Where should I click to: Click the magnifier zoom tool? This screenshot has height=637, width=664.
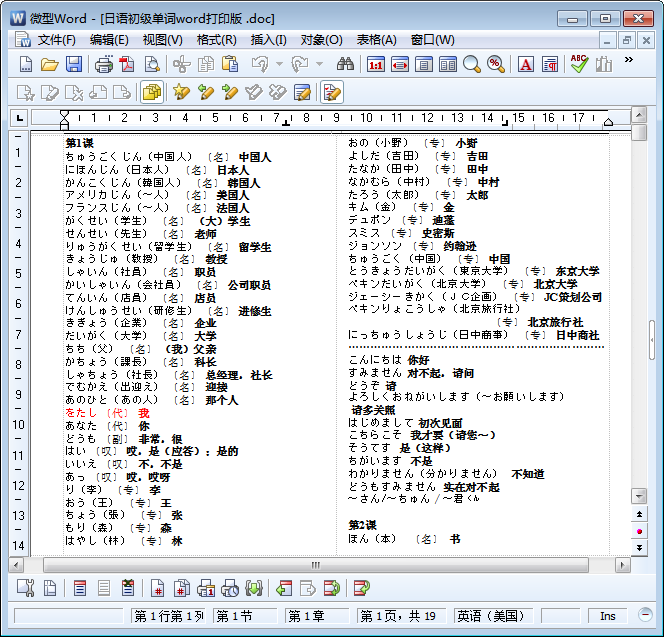click(471, 64)
